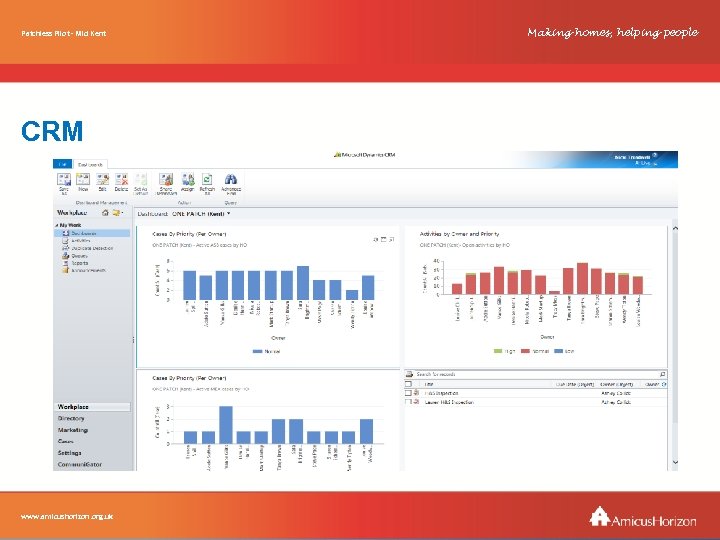Click the New dashboard icon
The width and height of the screenshot is (720, 540).
(x=83, y=179)
